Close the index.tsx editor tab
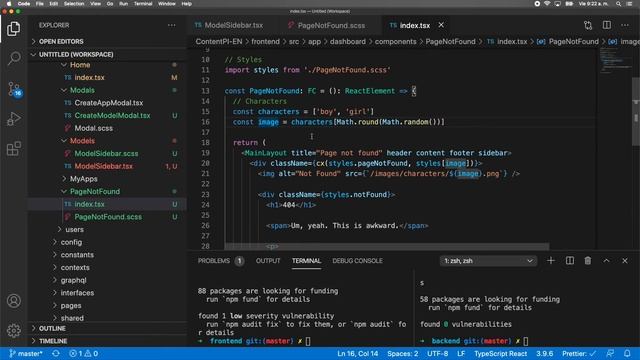Image resolution: width=640 pixels, height=360 pixels. tap(441, 25)
